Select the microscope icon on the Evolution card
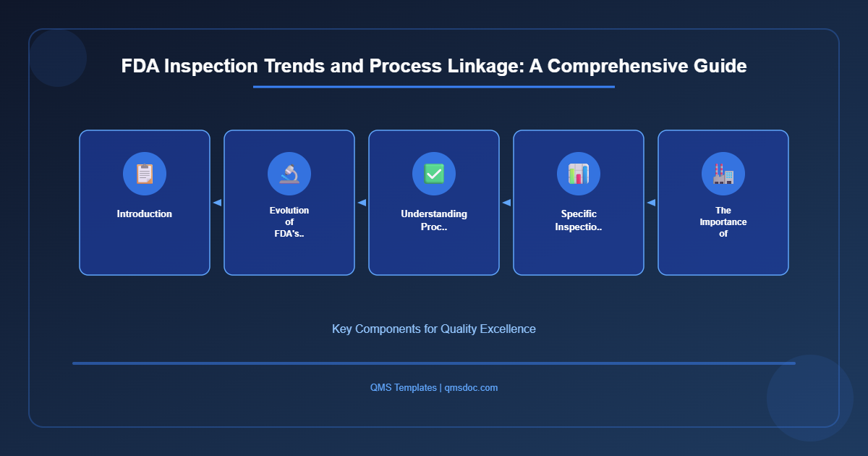This screenshot has width=868, height=456. point(289,174)
